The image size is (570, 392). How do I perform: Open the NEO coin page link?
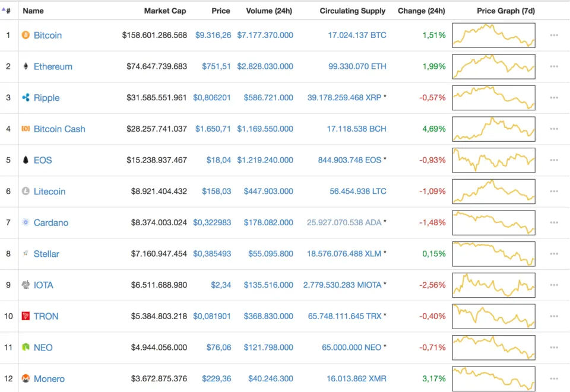click(x=43, y=348)
